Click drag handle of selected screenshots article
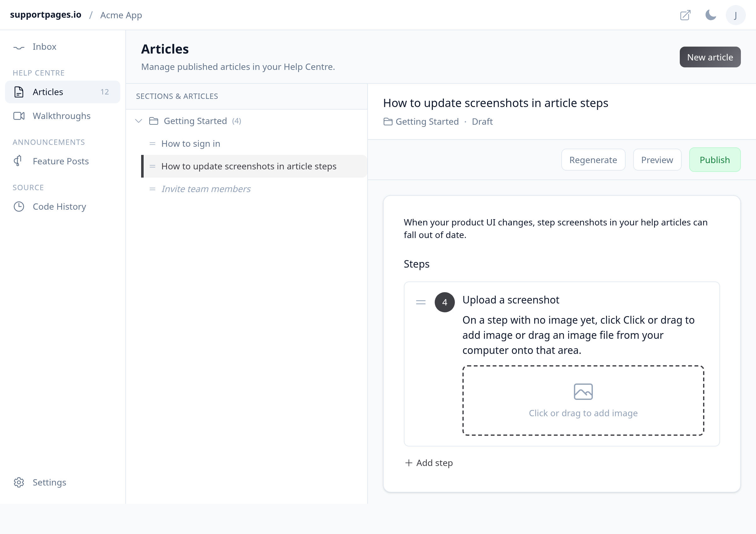The image size is (756, 534). [x=152, y=167]
